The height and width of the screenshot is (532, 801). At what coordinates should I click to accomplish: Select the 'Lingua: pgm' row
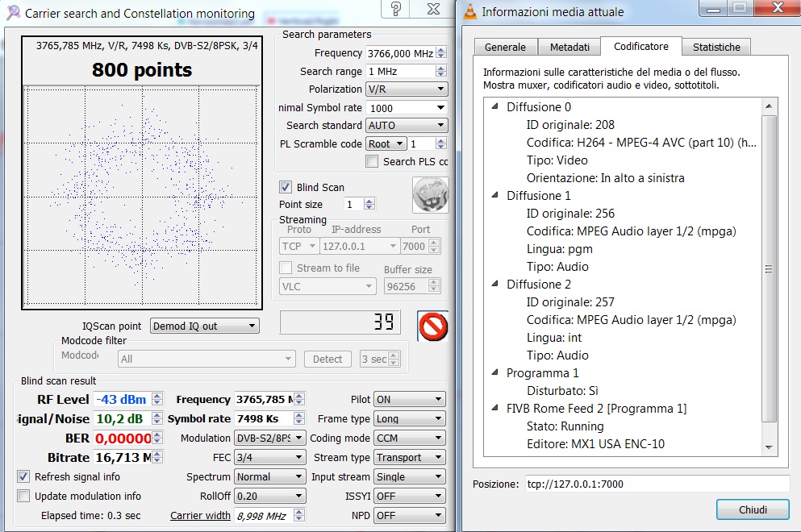(x=559, y=249)
